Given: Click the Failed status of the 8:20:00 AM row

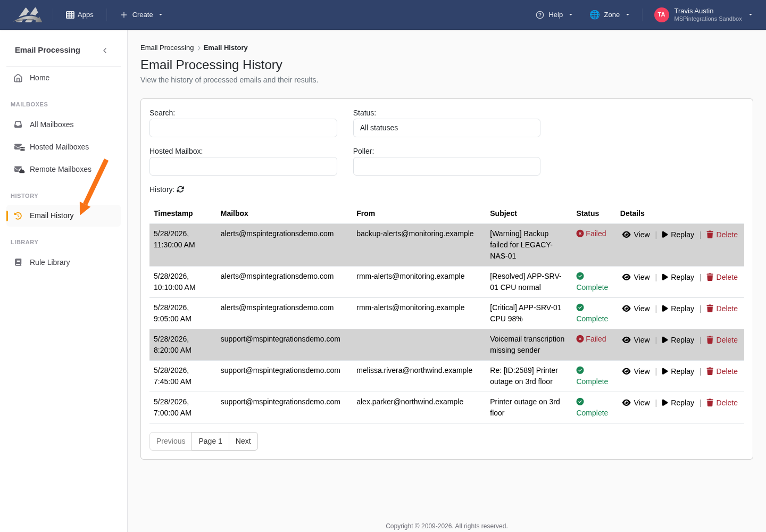Looking at the screenshot, I should point(591,339).
